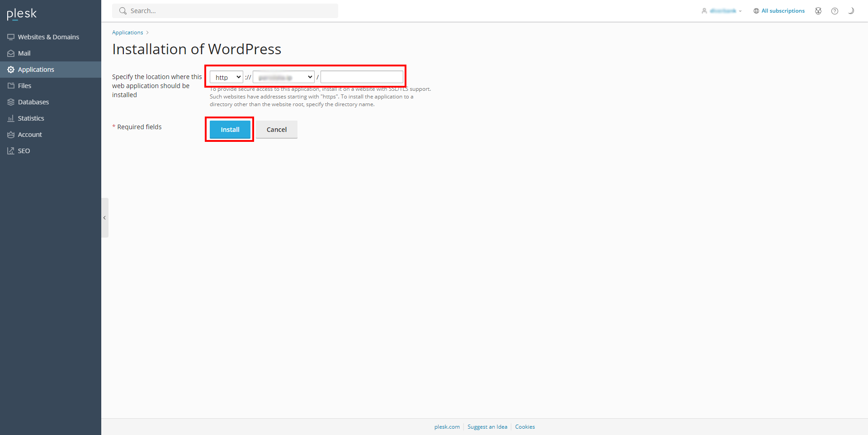Image resolution: width=868 pixels, height=435 pixels.
Task: Open the http protocol dropdown
Action: click(x=226, y=77)
